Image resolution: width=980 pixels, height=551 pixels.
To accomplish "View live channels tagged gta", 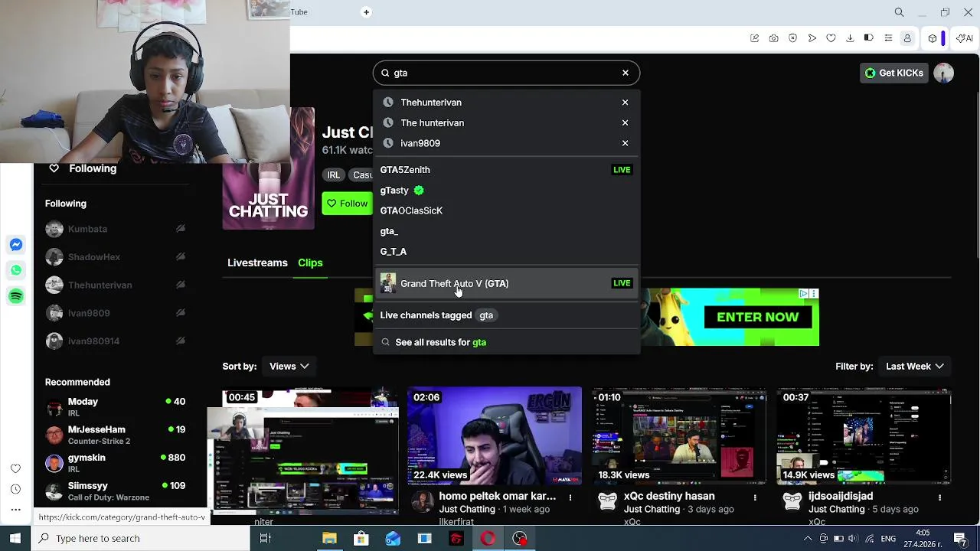I will (x=506, y=315).
